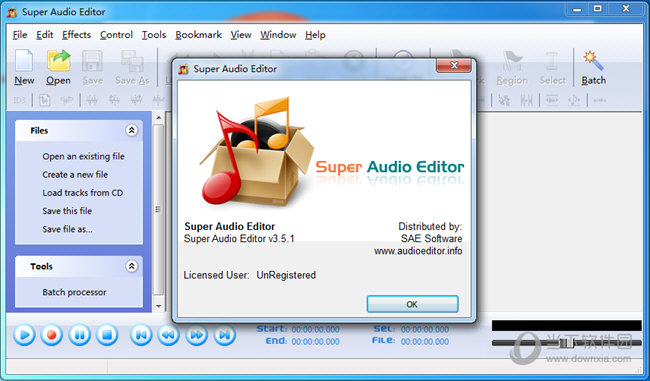650x381 pixels.
Task: Click the File time value field
Action: coord(425,342)
